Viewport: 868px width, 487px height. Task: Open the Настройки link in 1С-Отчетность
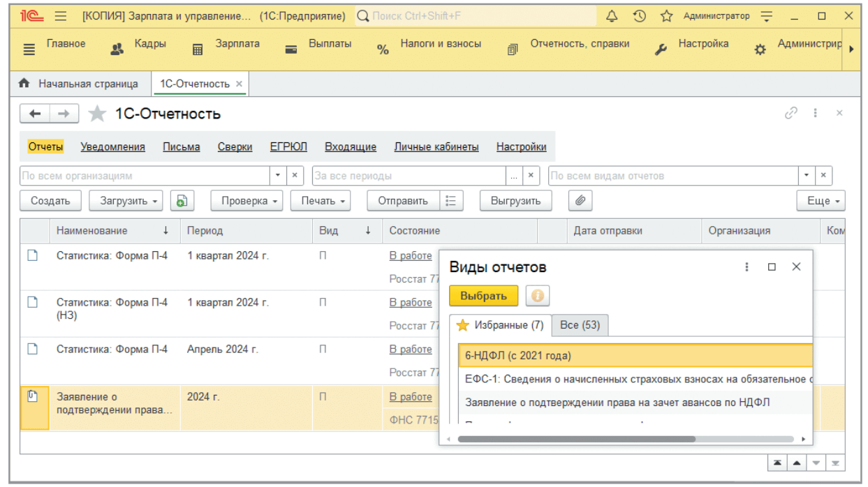[521, 147]
